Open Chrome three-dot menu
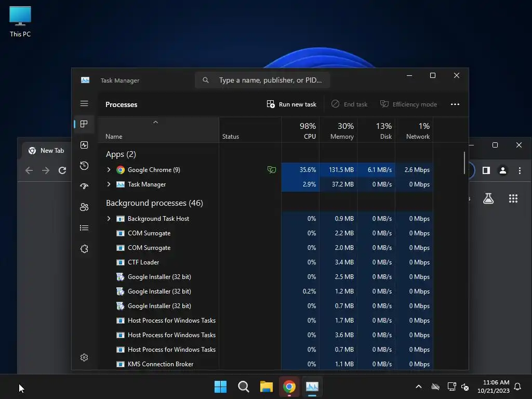The height and width of the screenshot is (399, 532). pyautogui.click(x=520, y=170)
